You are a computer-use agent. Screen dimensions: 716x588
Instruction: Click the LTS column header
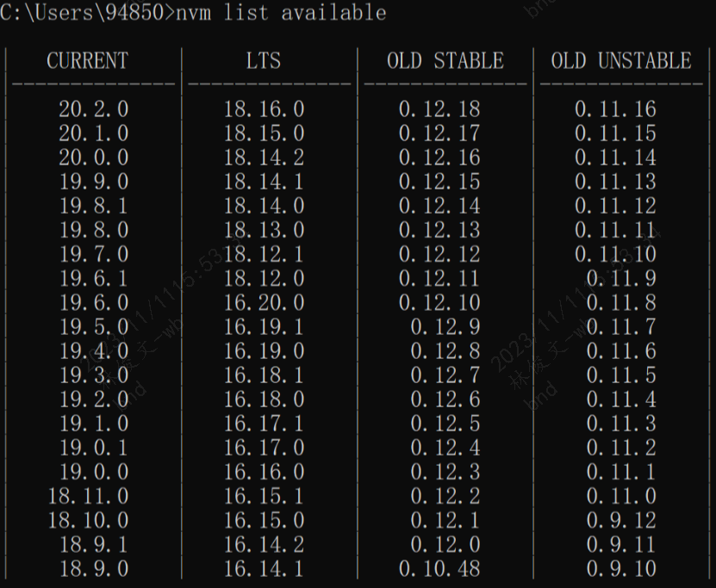[x=264, y=61]
